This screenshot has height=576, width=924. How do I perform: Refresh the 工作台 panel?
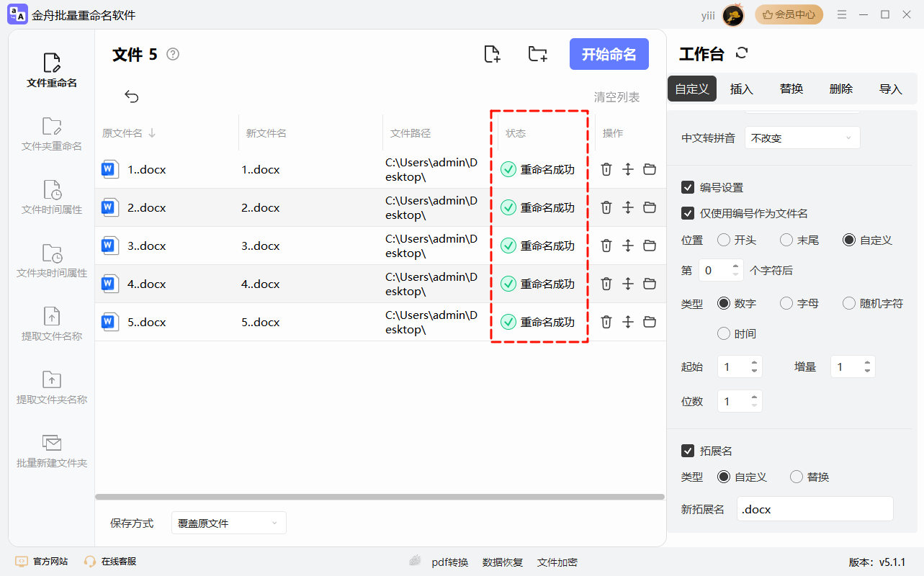coord(740,53)
